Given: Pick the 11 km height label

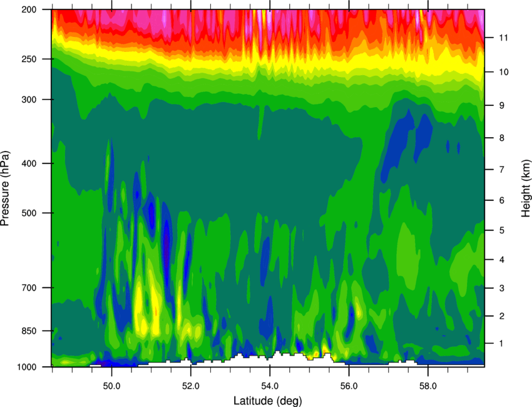Looking at the screenshot, I should pos(503,38).
